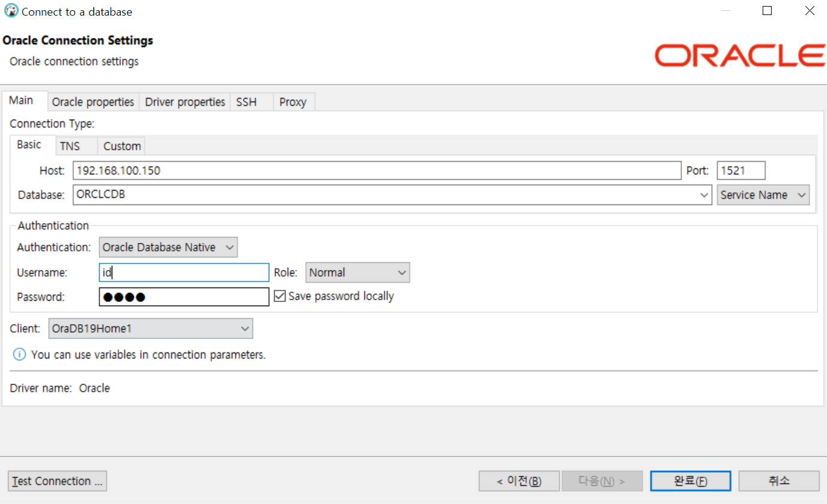Focus the Port field showing 1521
Image resolution: width=827 pixels, height=504 pixels.
741,171
